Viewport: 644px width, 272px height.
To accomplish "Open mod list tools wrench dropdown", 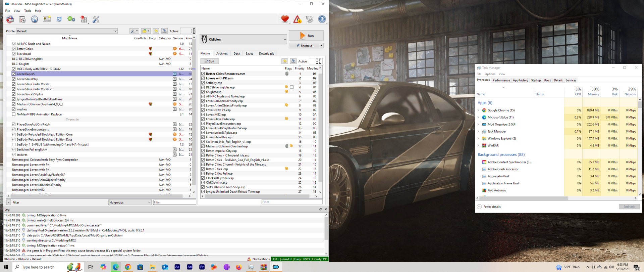I will click(x=134, y=31).
